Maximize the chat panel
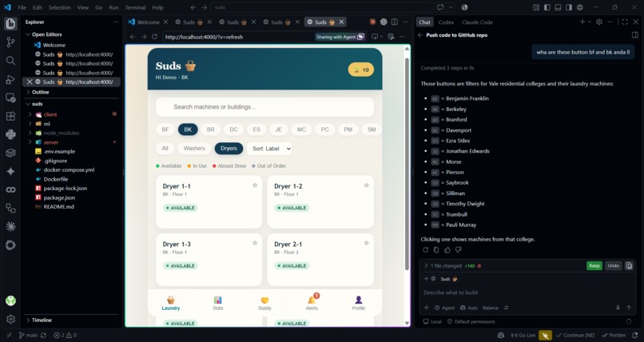The width and height of the screenshot is (644, 342). (625, 22)
